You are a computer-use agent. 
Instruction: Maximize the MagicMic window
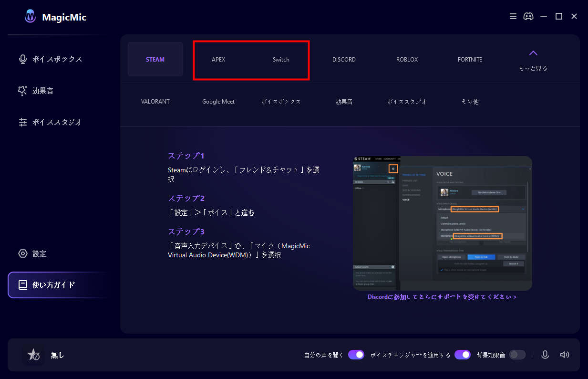pos(559,16)
